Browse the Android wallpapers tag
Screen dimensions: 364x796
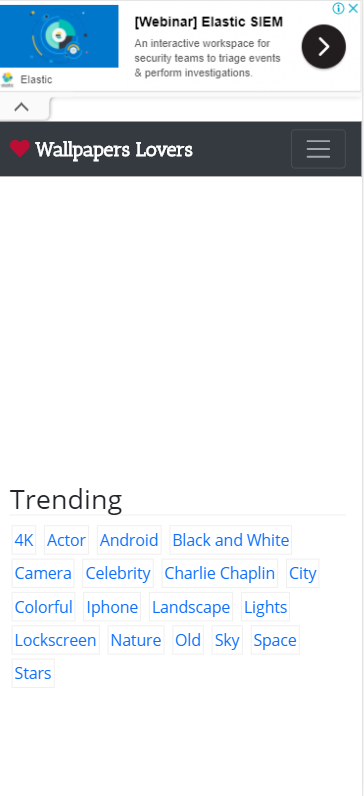point(129,540)
